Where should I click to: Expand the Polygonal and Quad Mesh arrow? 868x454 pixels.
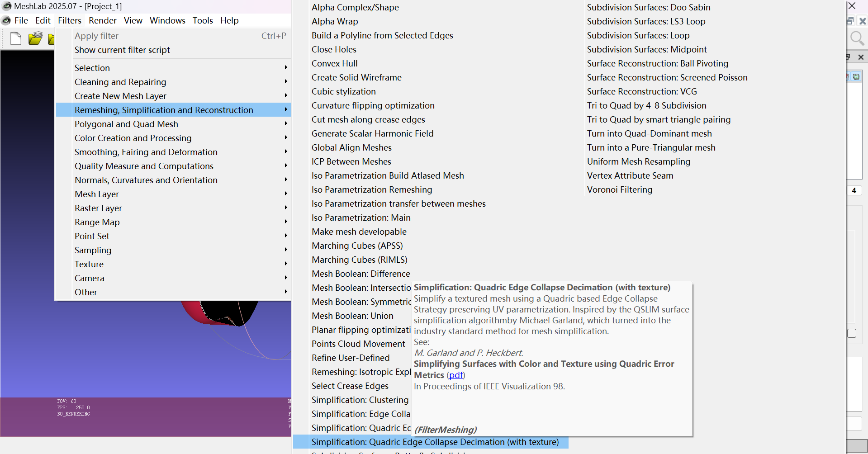coord(286,123)
